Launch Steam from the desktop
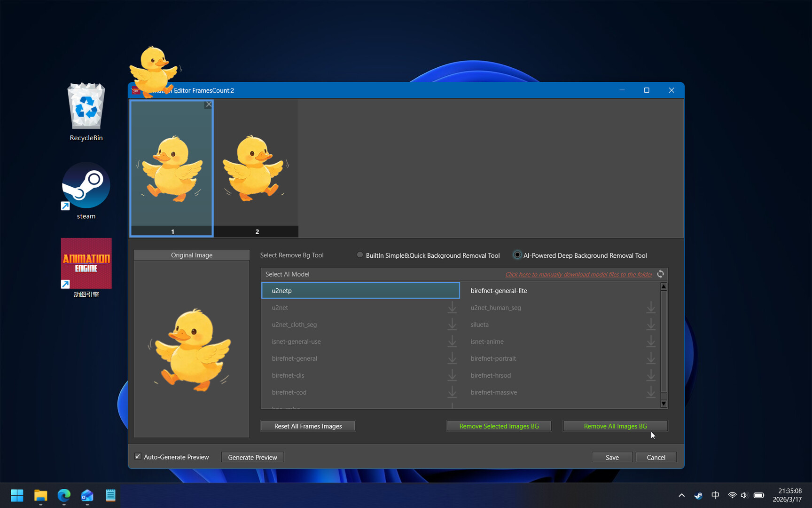The image size is (812, 508). 86,185
